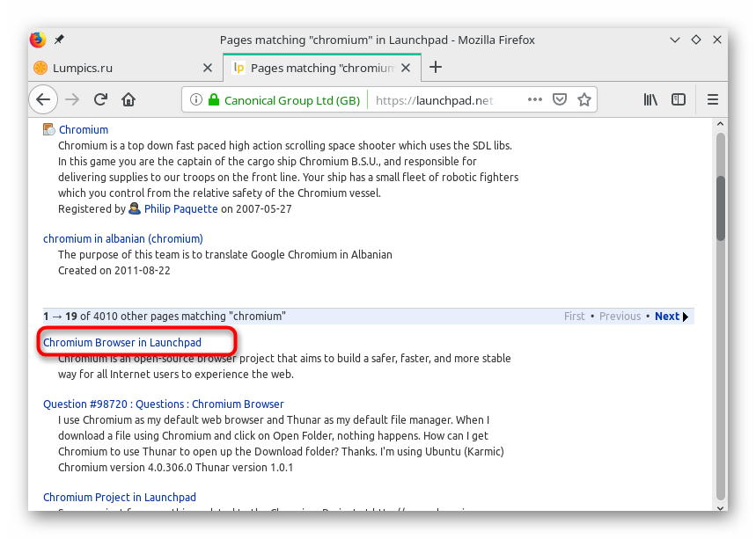The image size is (756, 539).
Task: Open chromium in albanian team link
Action: pyautogui.click(x=123, y=239)
